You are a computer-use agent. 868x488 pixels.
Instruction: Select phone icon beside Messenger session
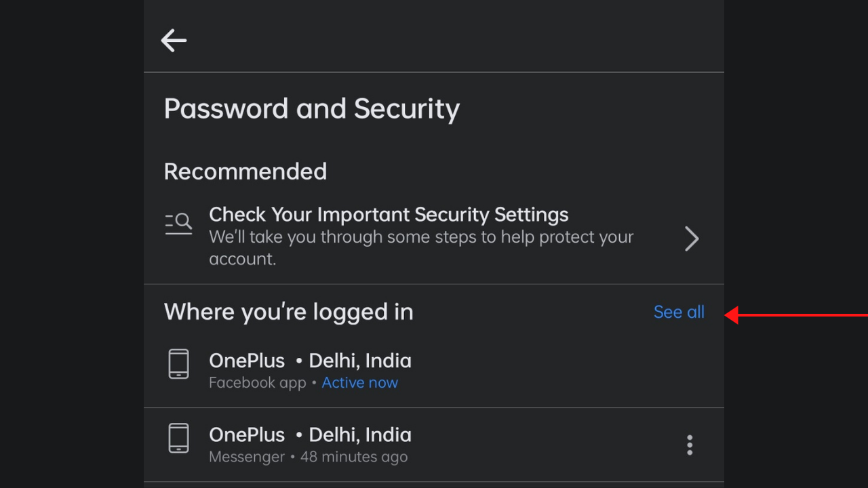179,438
